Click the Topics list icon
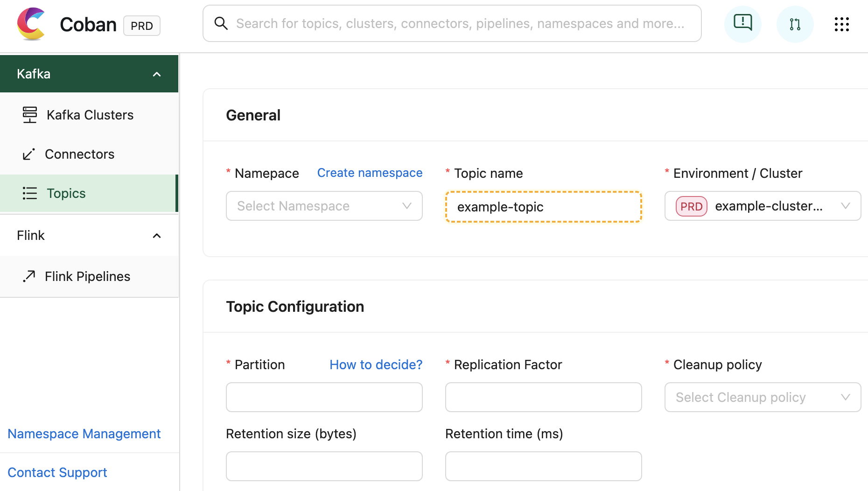Screen dimensions: 868x491 [30, 193]
